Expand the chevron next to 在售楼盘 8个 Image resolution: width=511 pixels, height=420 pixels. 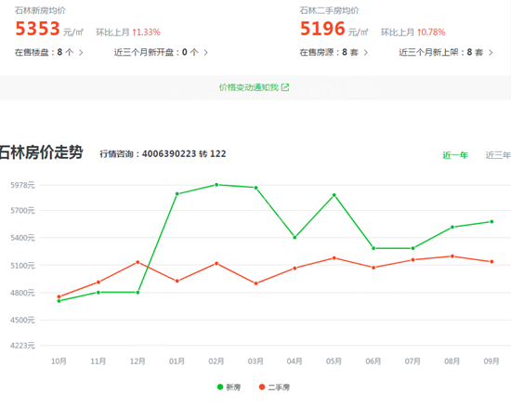tap(81, 52)
